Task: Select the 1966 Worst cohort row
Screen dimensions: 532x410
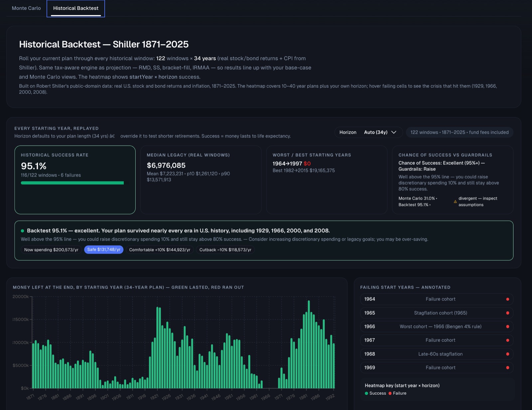Action: click(x=437, y=327)
